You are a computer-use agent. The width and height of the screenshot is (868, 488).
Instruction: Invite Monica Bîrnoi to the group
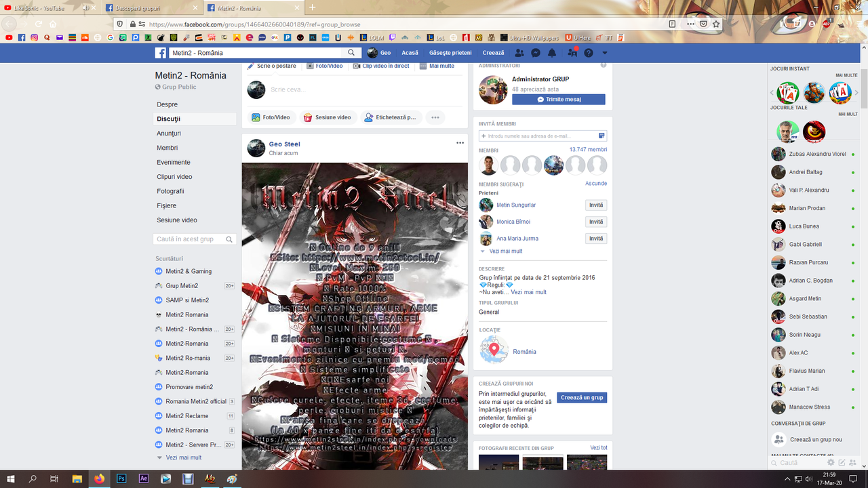click(596, 222)
